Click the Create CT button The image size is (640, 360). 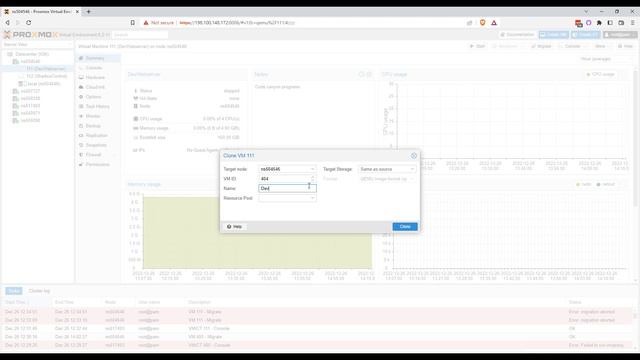(x=586, y=35)
